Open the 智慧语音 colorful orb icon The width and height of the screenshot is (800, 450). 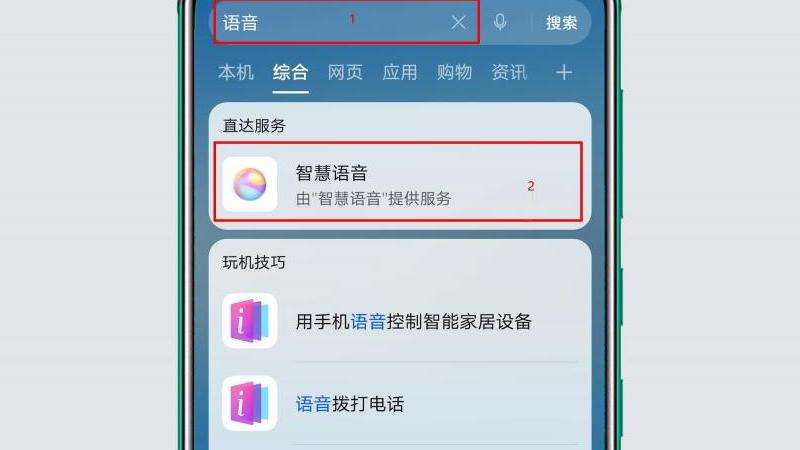point(250,184)
